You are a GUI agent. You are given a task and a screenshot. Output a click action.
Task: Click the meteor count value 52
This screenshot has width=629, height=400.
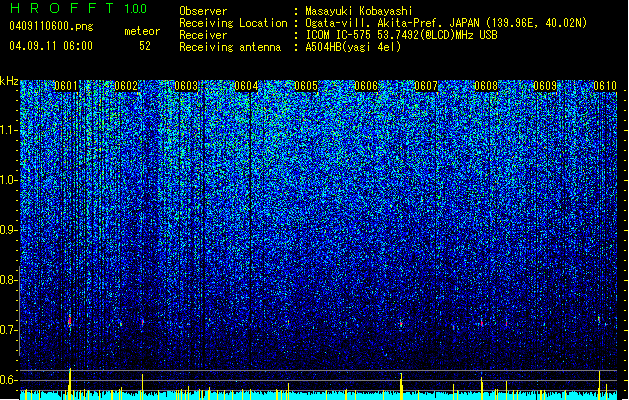click(145, 46)
